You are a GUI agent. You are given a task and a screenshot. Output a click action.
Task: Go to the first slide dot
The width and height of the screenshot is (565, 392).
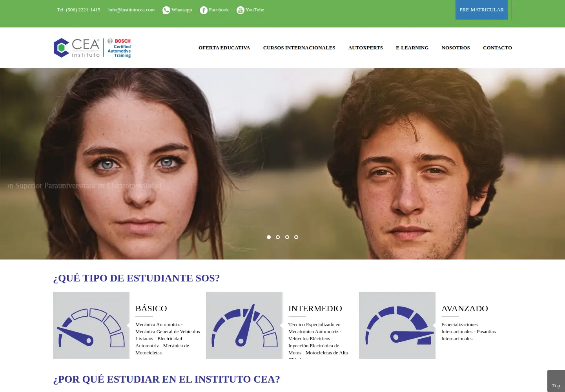click(269, 237)
